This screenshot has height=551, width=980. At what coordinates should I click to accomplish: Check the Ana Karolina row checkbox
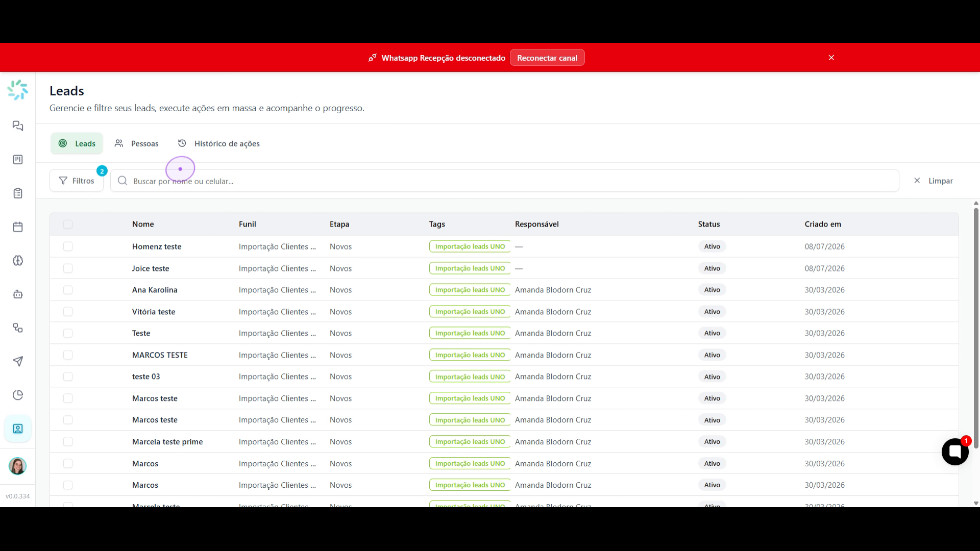point(68,290)
